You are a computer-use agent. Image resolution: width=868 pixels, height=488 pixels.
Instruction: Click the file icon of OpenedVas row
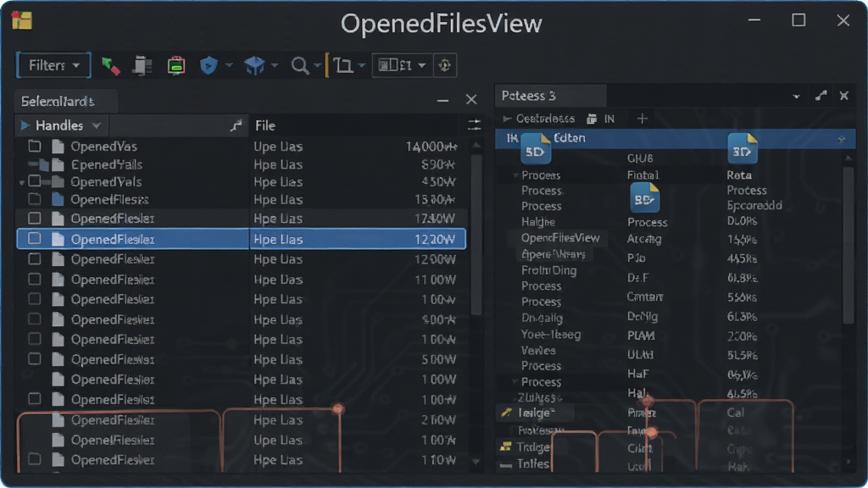(x=58, y=147)
